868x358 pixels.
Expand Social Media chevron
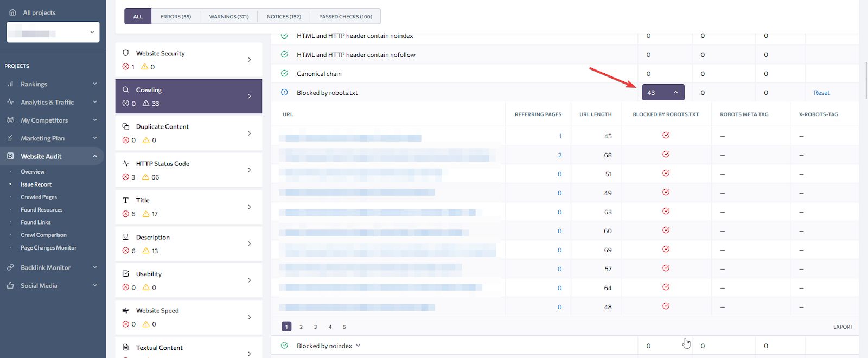[95, 285]
